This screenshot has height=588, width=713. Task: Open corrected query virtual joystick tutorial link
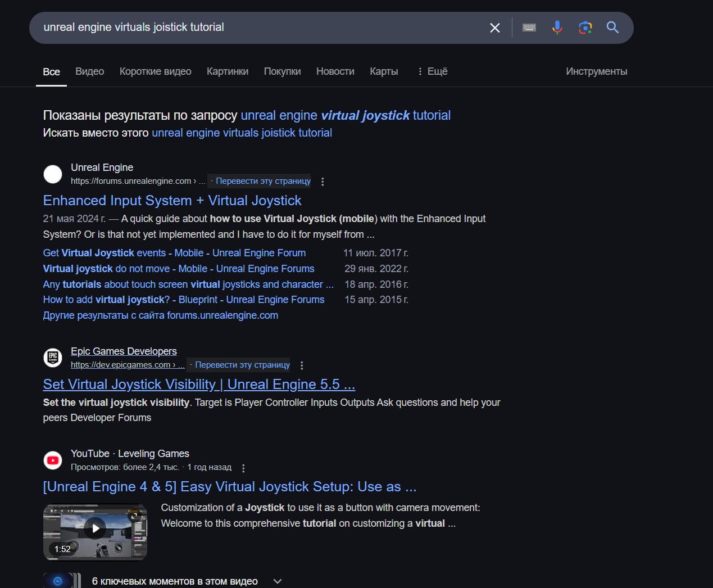pos(346,115)
